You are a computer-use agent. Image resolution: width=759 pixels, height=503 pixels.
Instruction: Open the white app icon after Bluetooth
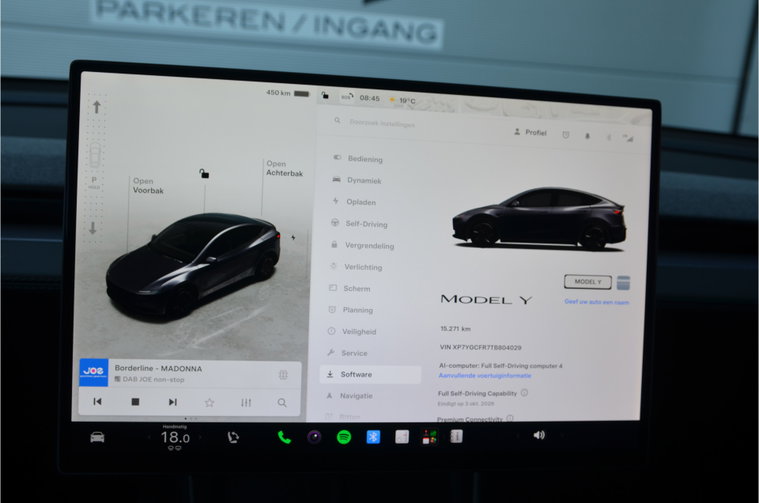coord(402,437)
